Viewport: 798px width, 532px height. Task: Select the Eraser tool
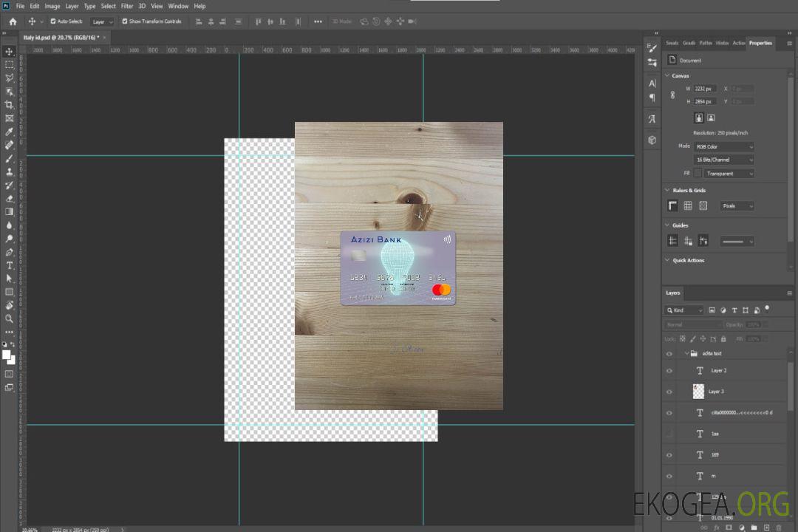pyautogui.click(x=10, y=199)
